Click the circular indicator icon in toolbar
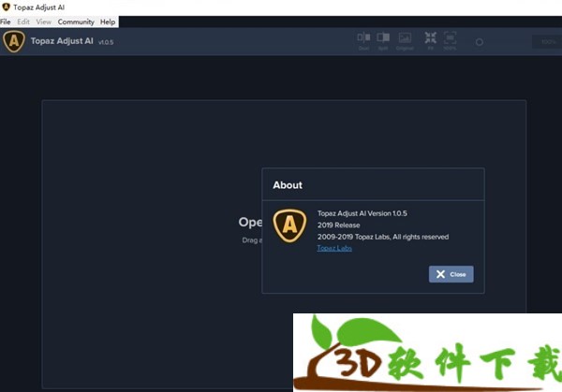 480,42
